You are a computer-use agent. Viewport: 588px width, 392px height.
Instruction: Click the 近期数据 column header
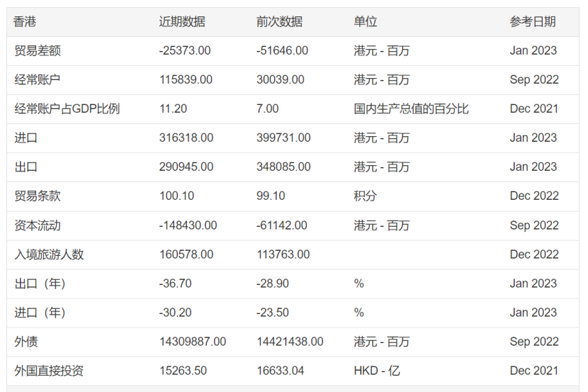coord(182,21)
